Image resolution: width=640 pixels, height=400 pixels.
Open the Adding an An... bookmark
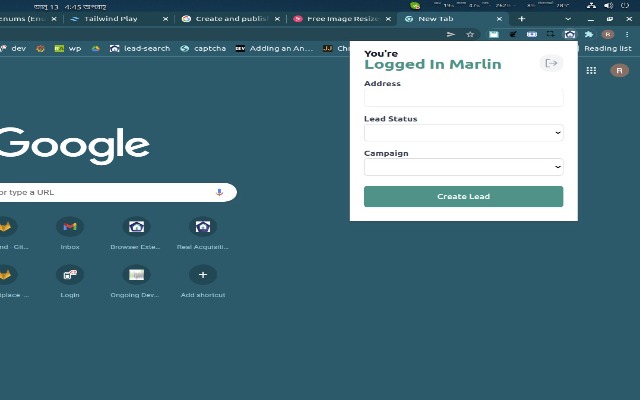274,48
